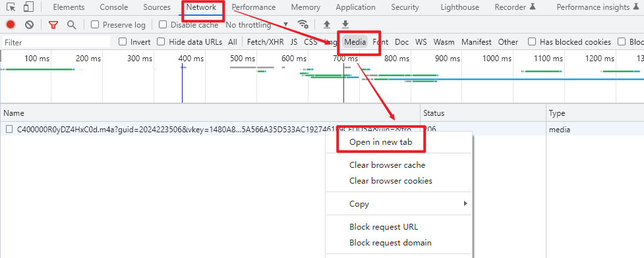Filter requests by Manifest

point(477,42)
